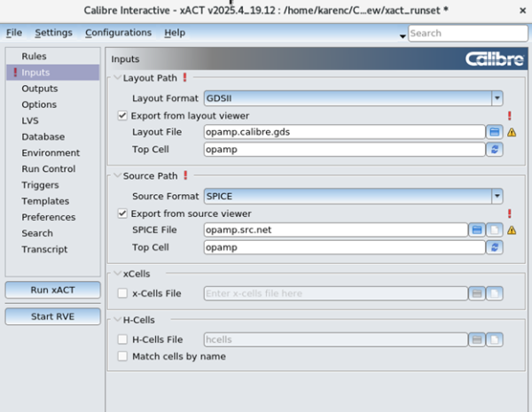Click the Layout File text field

[x=344, y=132]
